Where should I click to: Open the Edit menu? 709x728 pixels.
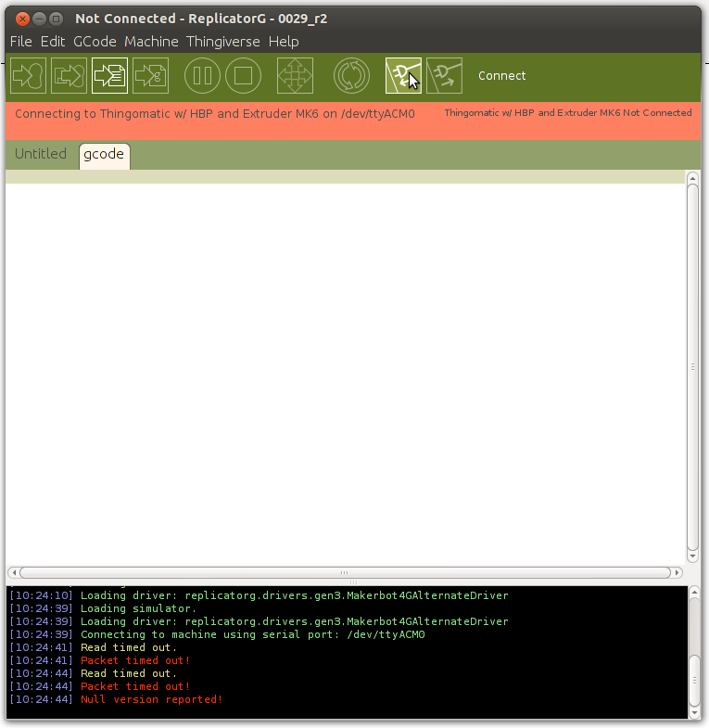tap(53, 42)
